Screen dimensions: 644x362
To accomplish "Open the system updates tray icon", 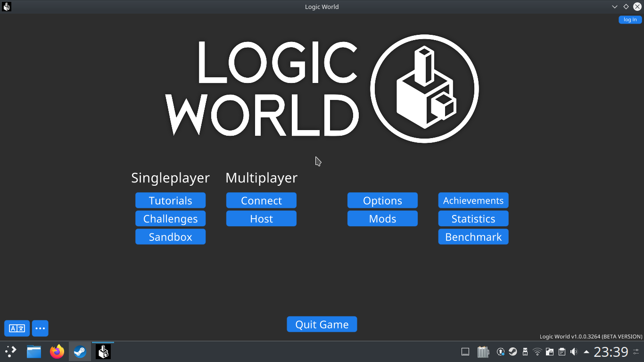I will point(501,352).
